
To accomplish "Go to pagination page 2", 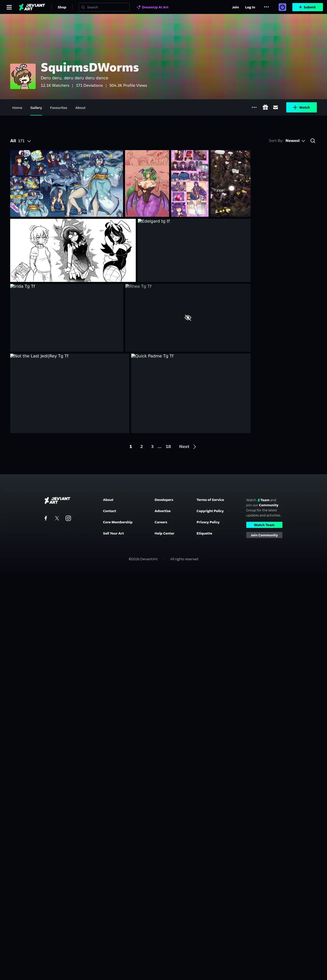I will tap(142, 447).
